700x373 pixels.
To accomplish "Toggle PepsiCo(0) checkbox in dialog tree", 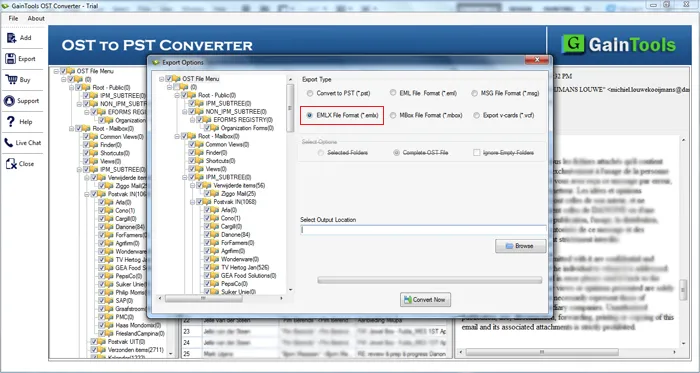I will pyautogui.click(x=208, y=284).
